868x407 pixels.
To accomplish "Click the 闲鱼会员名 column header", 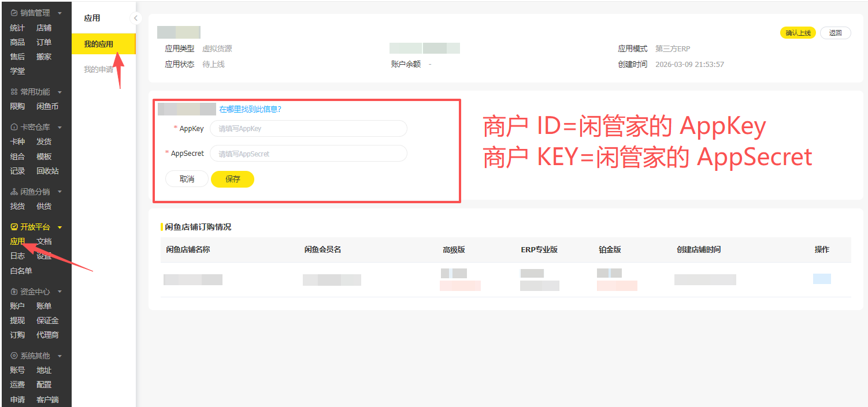I will 322,249.
